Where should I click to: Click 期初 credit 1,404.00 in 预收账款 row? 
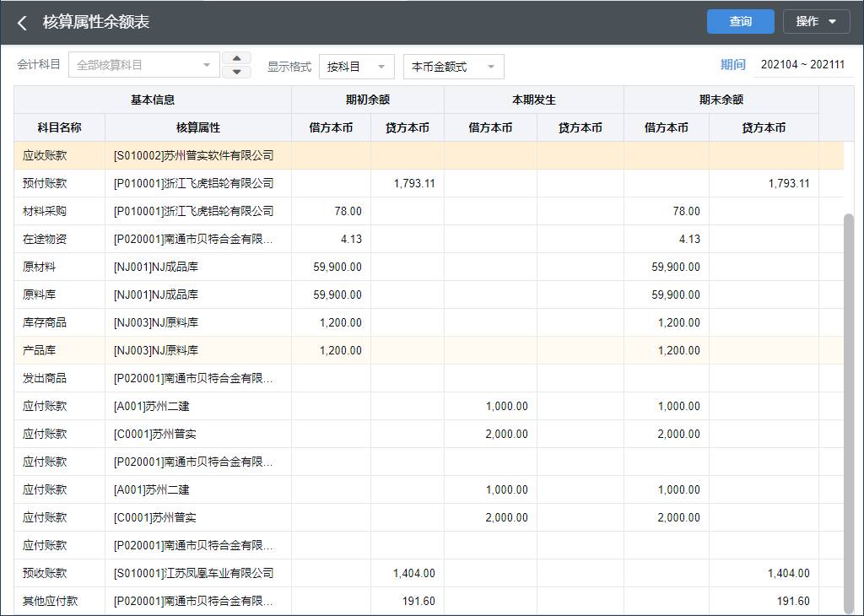[x=408, y=573]
